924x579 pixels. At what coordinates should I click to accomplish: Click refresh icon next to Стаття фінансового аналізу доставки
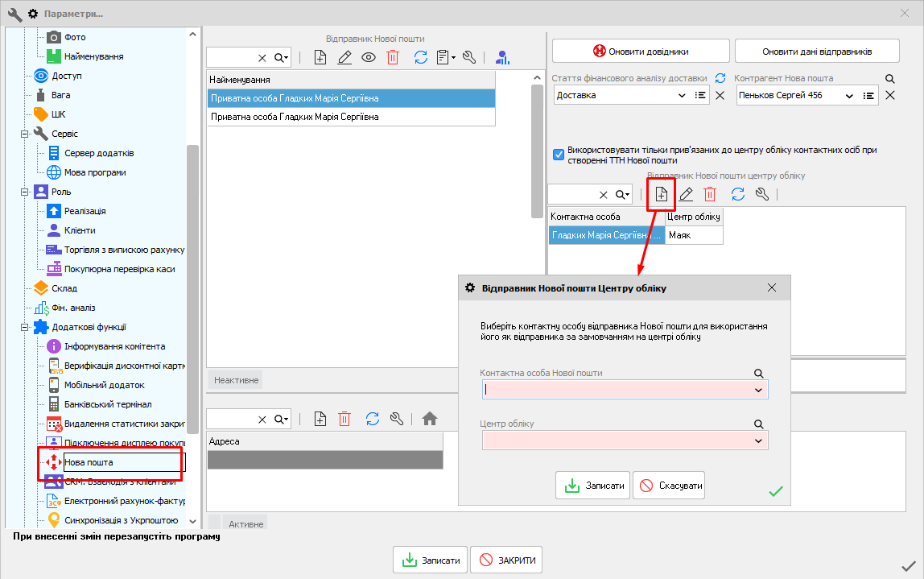click(x=720, y=78)
